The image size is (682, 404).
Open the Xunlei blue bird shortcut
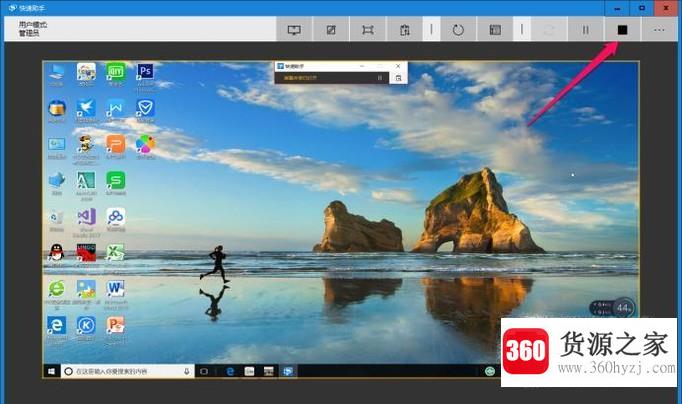click(86, 110)
